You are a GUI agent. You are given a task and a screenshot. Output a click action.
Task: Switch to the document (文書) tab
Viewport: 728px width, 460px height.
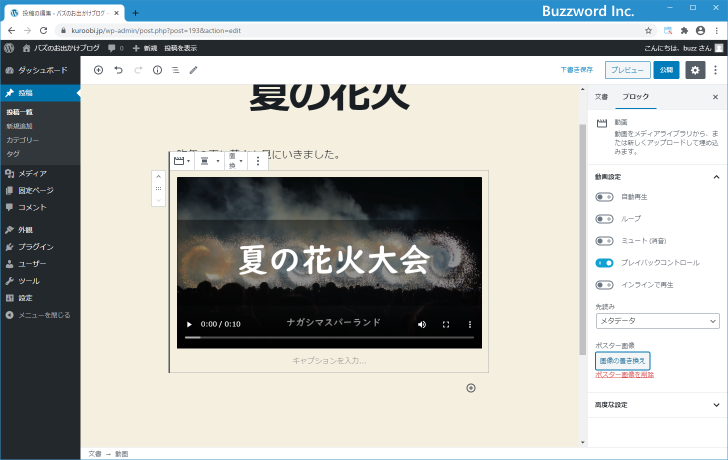[601, 97]
